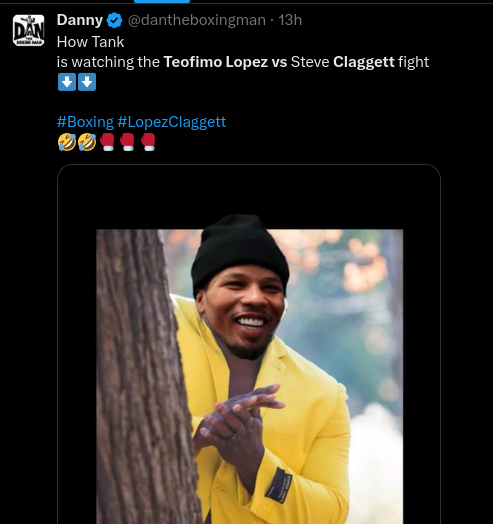Click the second laughing emoji
The width and height of the screenshot is (493, 524).
[87, 142]
